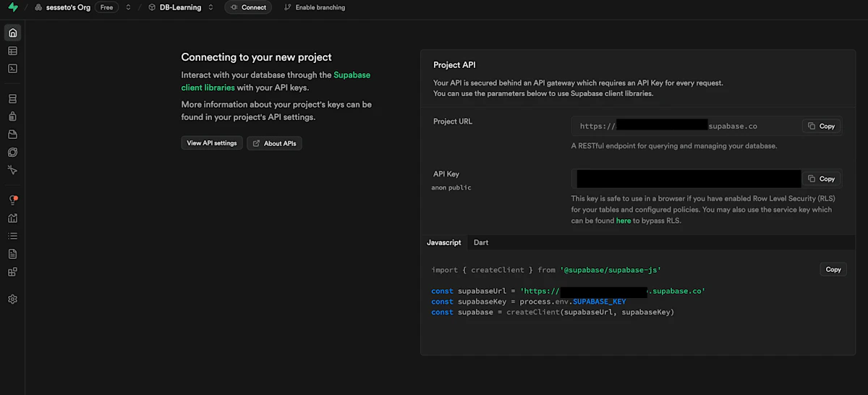Click View API settings button
Viewport: 868px width, 395px height.
pos(212,143)
